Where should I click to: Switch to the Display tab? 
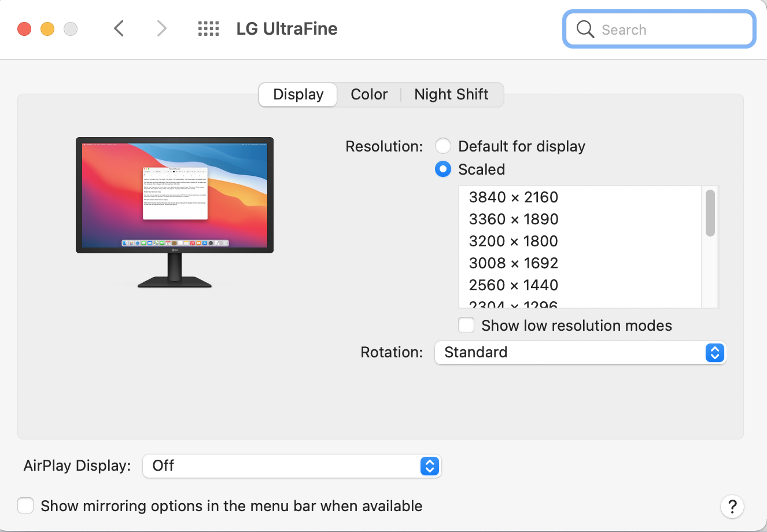click(298, 94)
